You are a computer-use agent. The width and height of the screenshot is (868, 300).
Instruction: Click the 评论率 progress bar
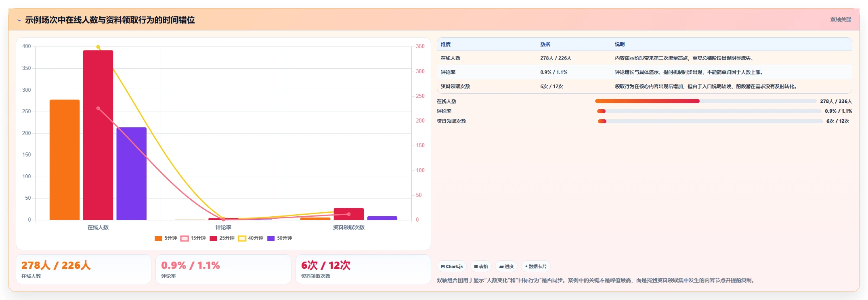(709, 111)
